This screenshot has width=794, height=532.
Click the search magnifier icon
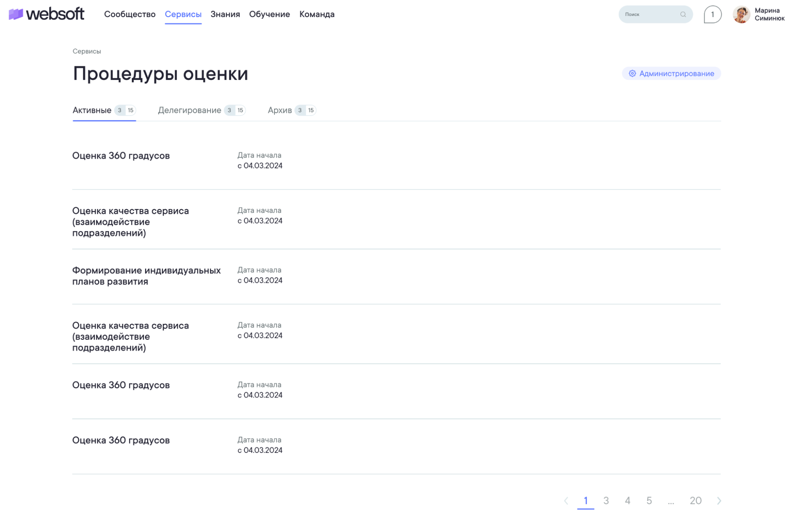683,14
